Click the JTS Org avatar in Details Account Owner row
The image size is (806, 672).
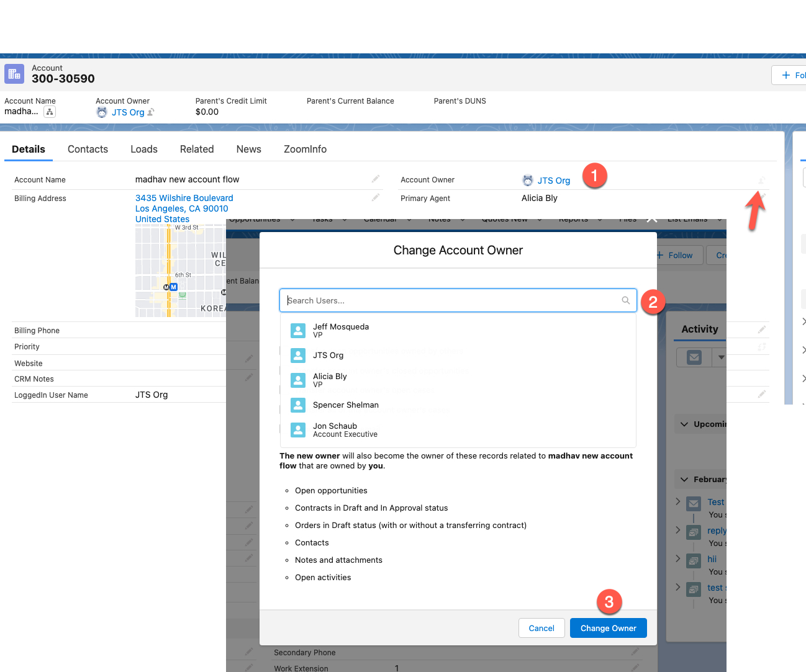[x=528, y=181]
